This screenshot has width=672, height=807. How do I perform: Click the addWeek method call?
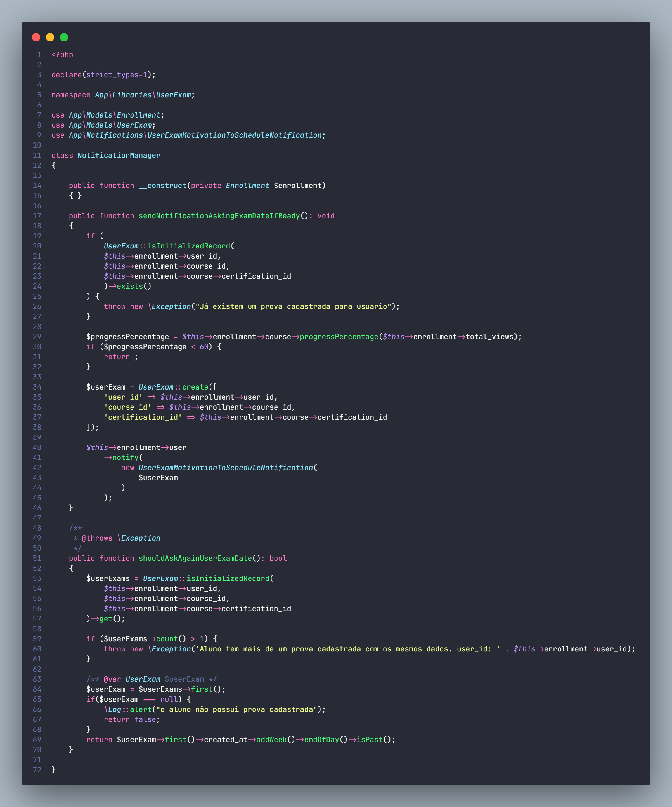point(271,740)
